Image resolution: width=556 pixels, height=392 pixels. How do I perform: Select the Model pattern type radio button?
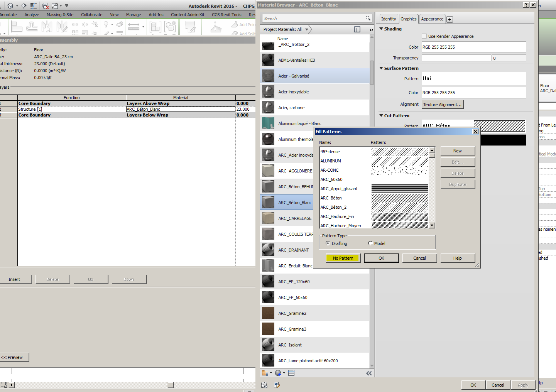pos(370,243)
